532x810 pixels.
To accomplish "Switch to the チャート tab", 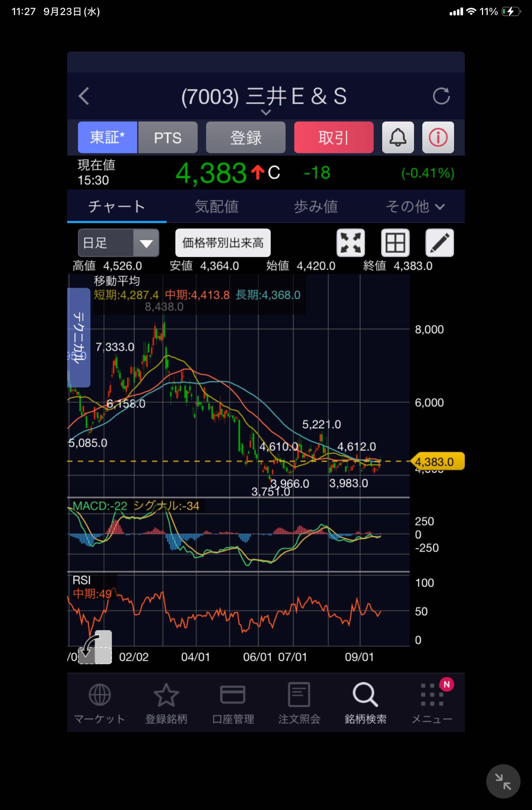I will click(x=117, y=206).
